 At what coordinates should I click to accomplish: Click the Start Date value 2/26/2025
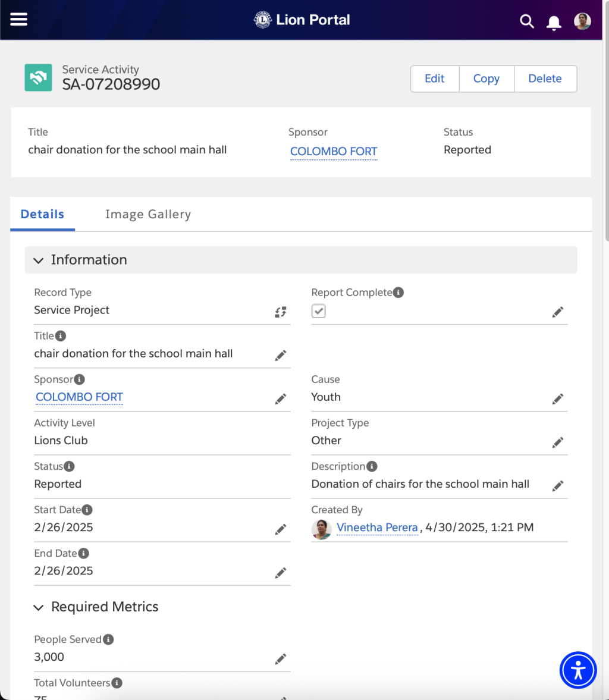64,528
